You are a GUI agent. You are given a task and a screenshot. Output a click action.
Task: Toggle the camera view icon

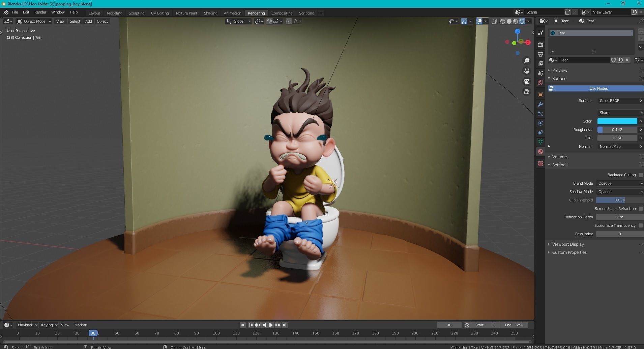pos(526,81)
